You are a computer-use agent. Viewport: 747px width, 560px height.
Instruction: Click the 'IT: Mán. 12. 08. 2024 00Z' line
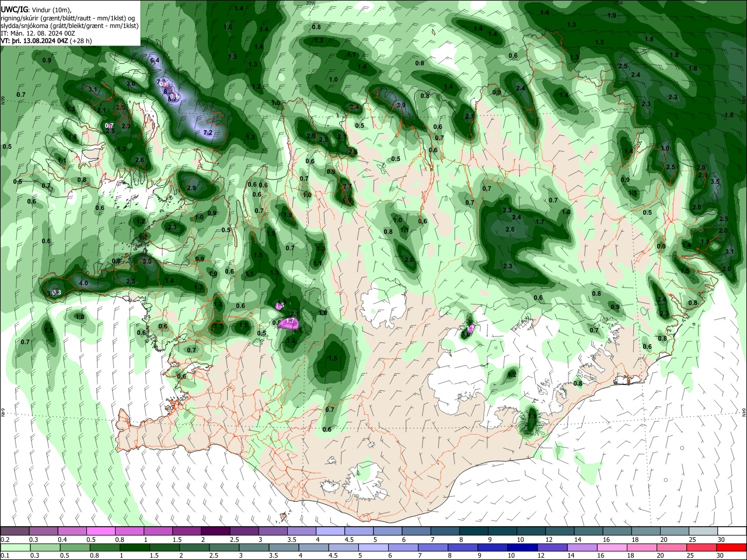(38, 33)
